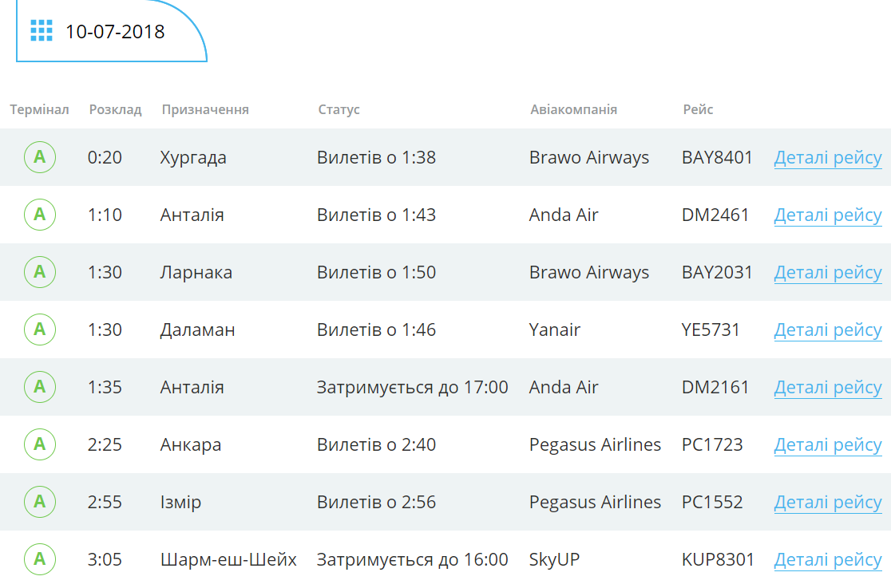Click the terminal A badge for flight DM2461

[40, 215]
